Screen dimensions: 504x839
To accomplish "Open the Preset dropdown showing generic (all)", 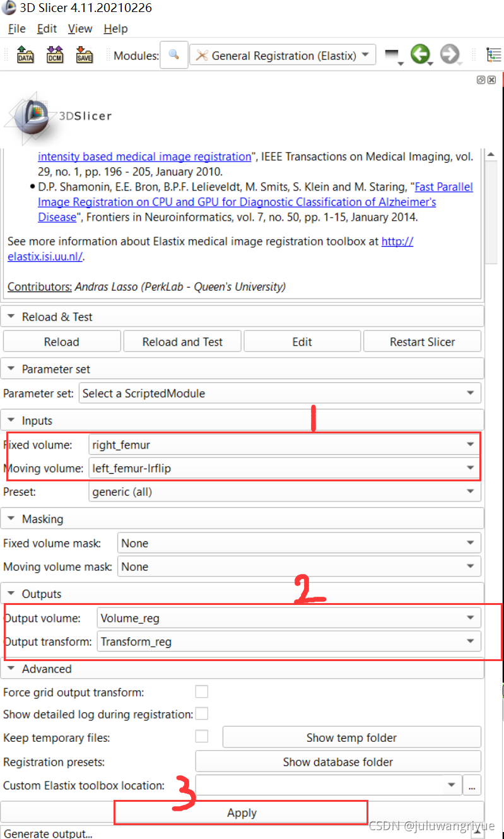I will (284, 491).
